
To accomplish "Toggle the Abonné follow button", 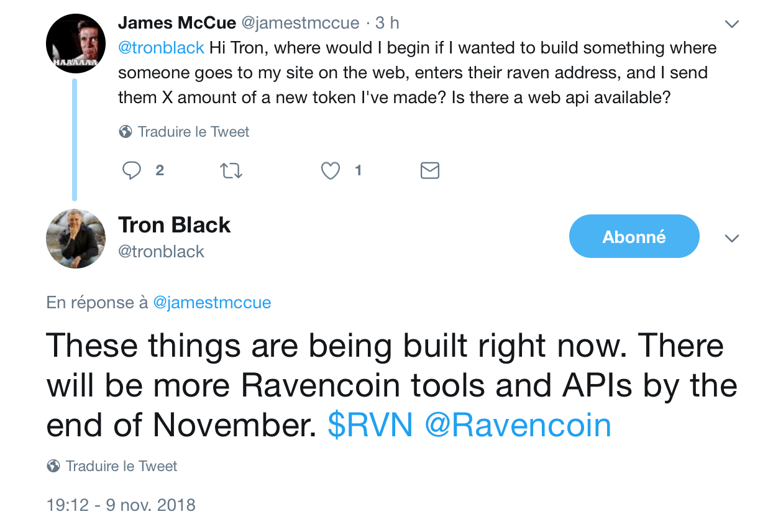I will 634,236.
